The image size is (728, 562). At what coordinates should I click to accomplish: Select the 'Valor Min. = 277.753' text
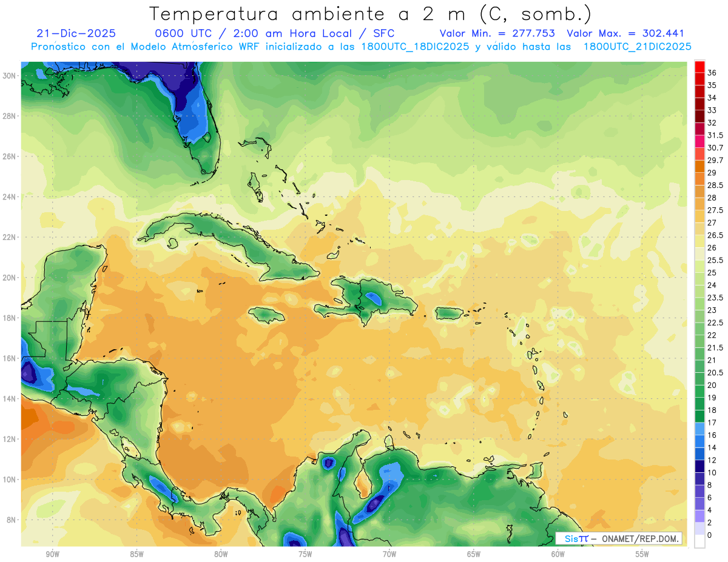(x=497, y=33)
